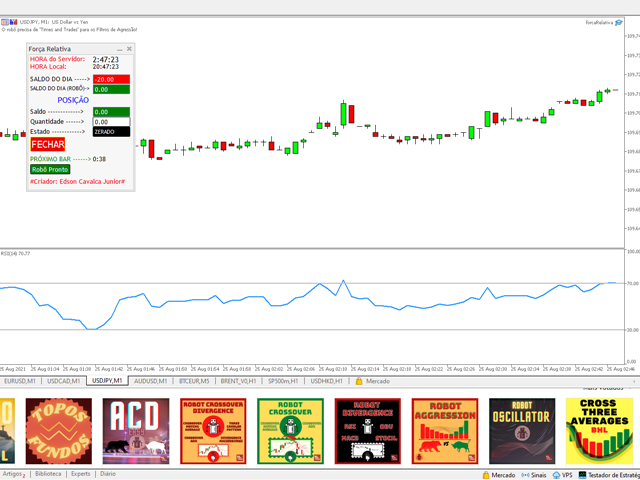Click the SALDO DO DIA red value

pyautogui.click(x=111, y=79)
